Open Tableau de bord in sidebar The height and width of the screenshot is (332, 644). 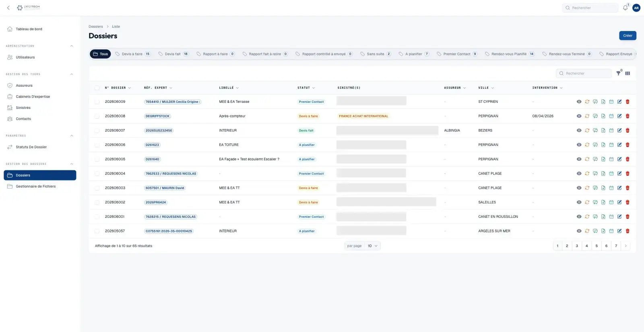coord(40,29)
